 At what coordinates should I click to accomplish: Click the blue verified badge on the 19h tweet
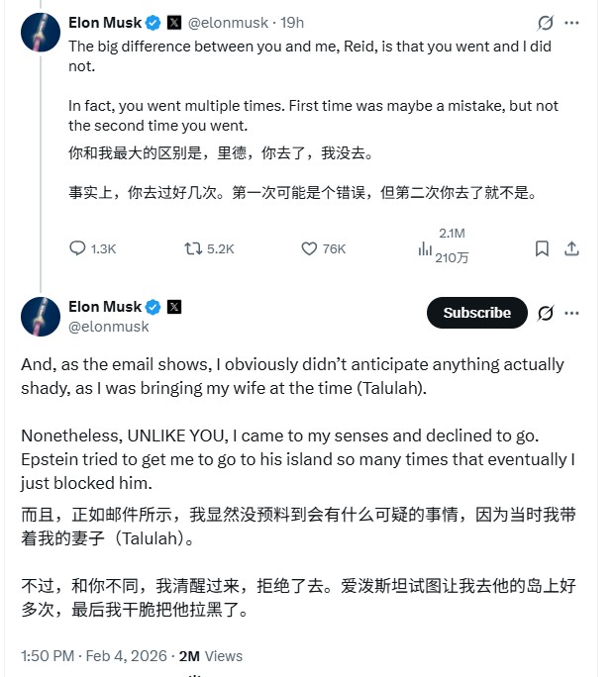click(x=154, y=22)
